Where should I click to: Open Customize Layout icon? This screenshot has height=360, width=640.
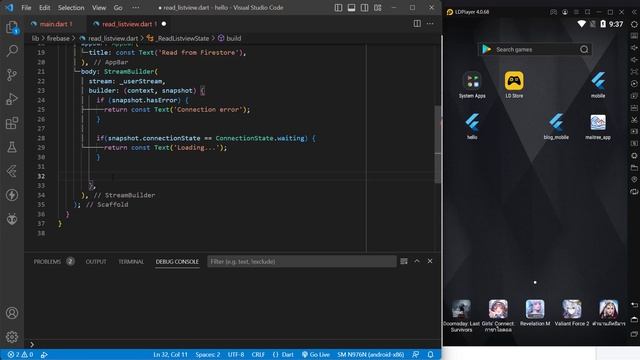tap(378, 8)
